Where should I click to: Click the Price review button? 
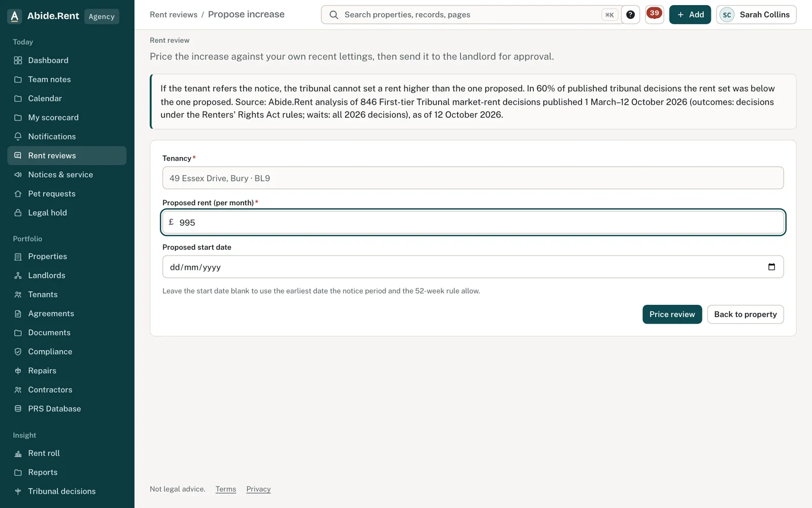672,314
